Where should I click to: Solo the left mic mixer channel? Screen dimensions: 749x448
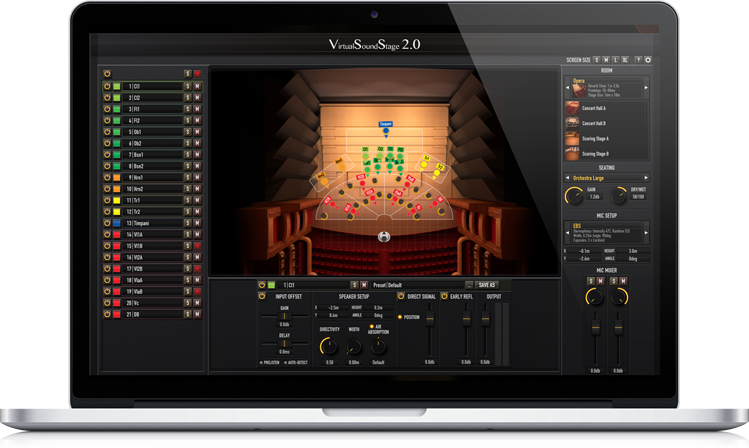[591, 281]
